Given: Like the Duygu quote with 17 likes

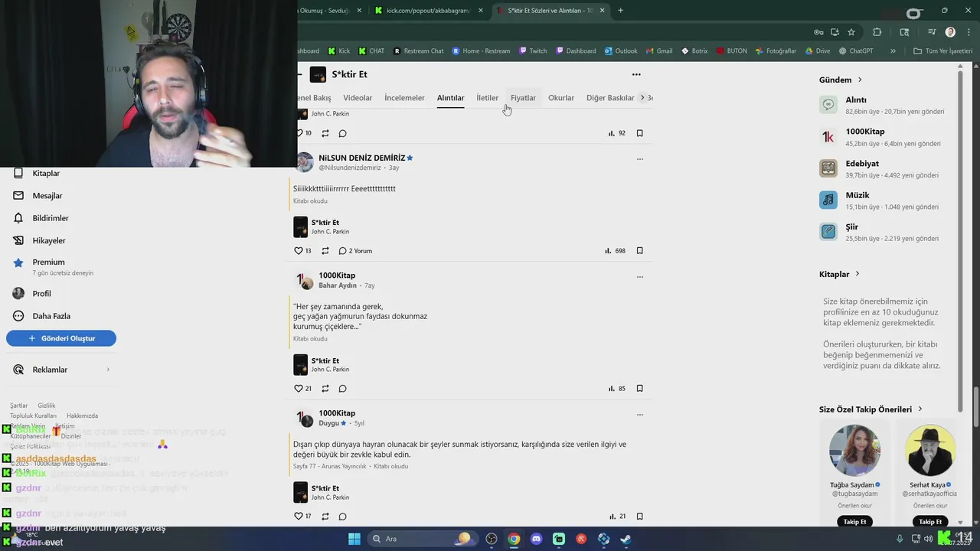Looking at the screenshot, I should (x=299, y=517).
